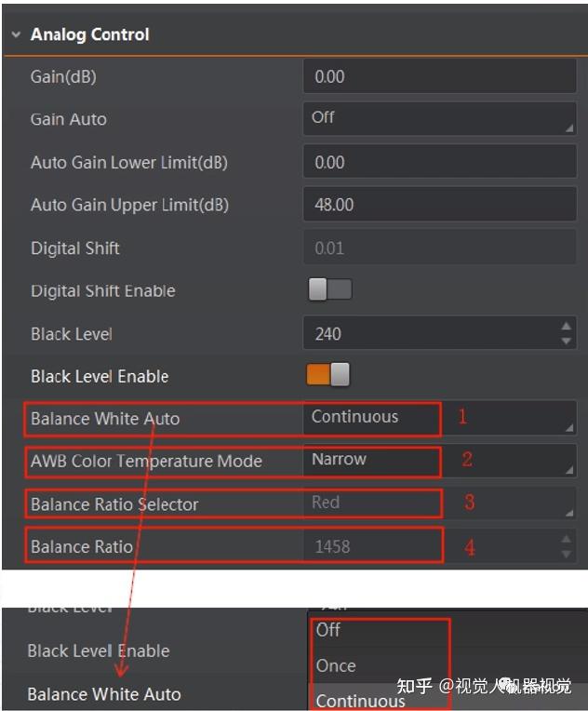Increase Balance Ratio with up arrow
The image size is (588, 711).
(x=567, y=540)
